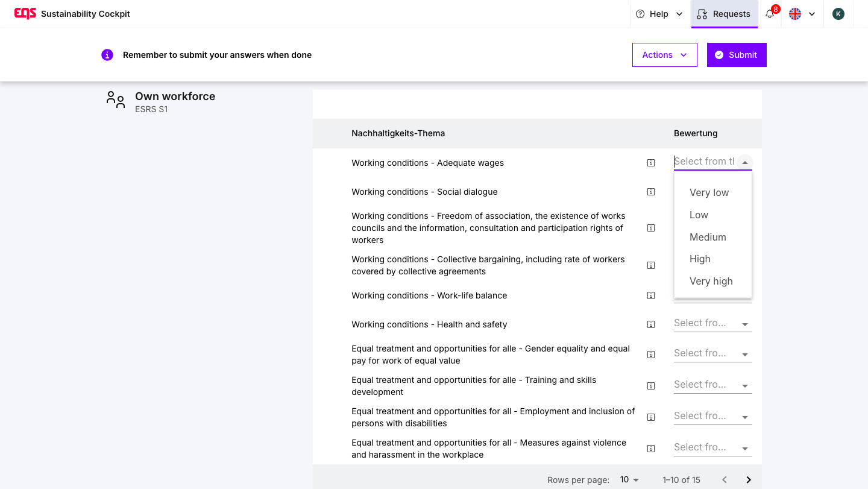Image resolution: width=868 pixels, height=489 pixels.
Task: Click the user avatar K icon
Action: (838, 14)
